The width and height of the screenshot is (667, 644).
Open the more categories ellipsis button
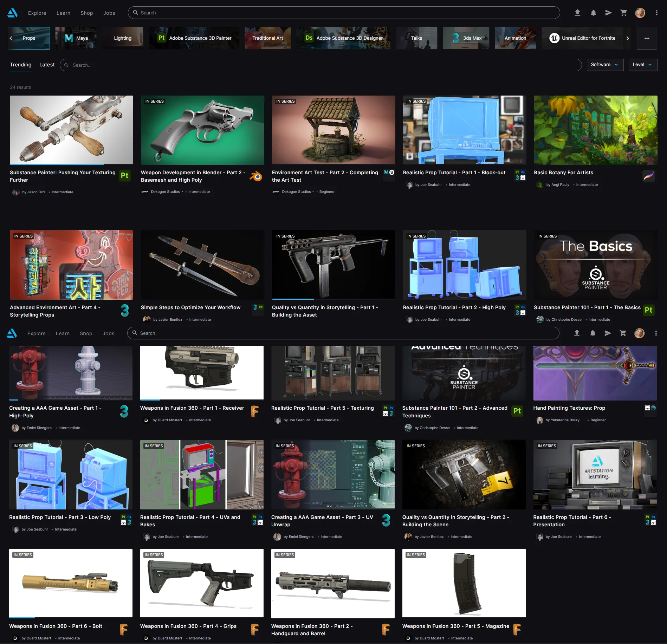click(647, 38)
